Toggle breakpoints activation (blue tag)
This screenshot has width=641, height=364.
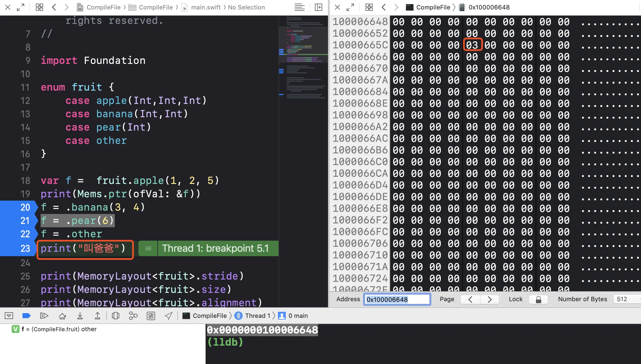[x=26, y=316]
